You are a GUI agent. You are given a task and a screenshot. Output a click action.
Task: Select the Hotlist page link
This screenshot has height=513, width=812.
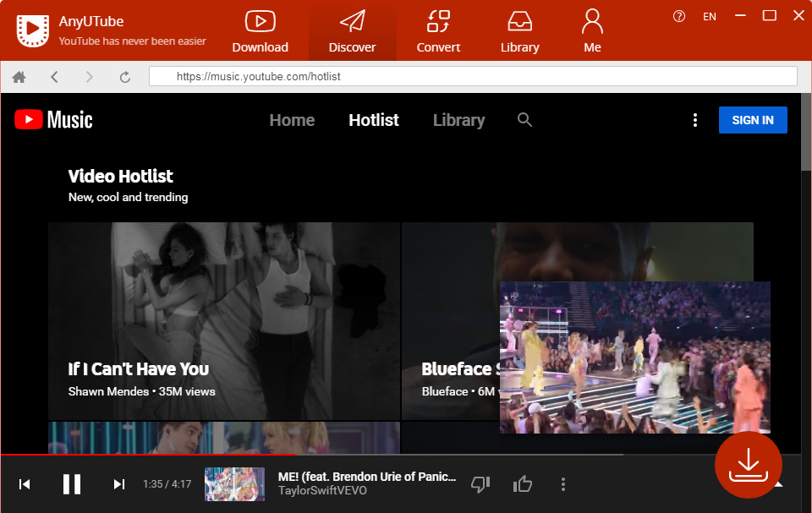click(374, 120)
